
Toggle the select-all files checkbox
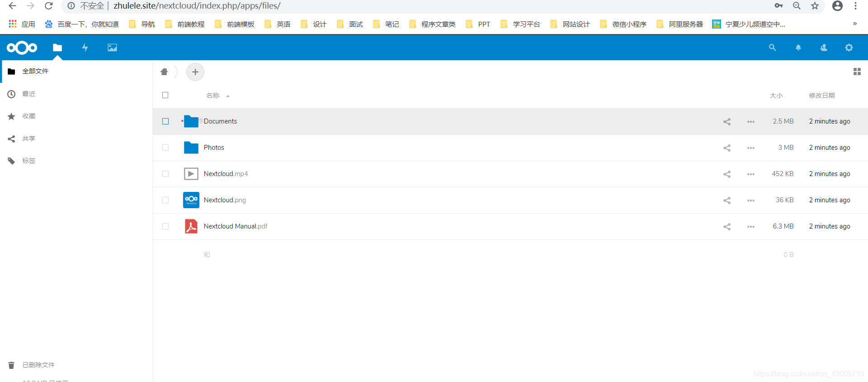coord(165,95)
